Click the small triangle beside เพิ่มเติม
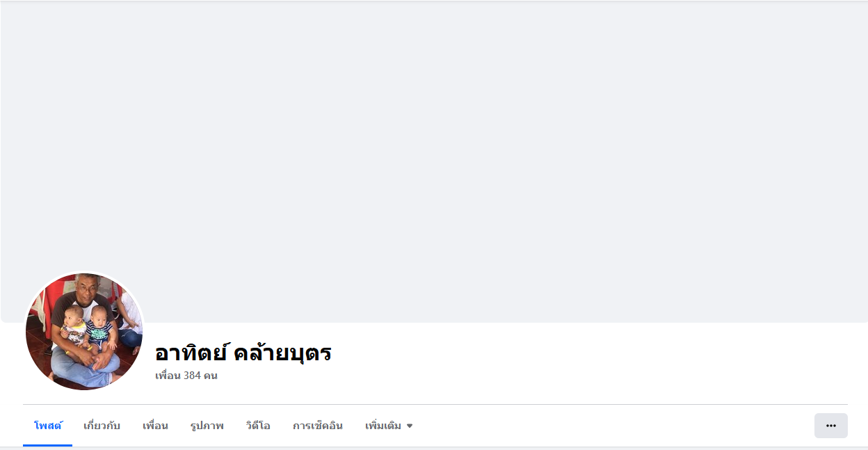This screenshot has width=868, height=450. pos(410,426)
